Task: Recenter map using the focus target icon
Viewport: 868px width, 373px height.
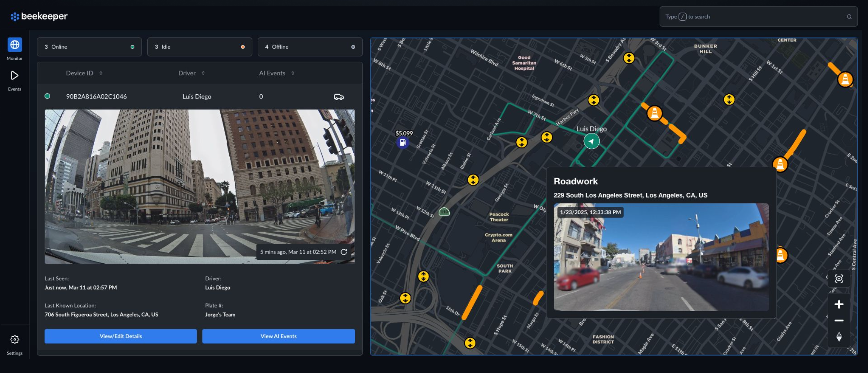Action: click(839, 278)
